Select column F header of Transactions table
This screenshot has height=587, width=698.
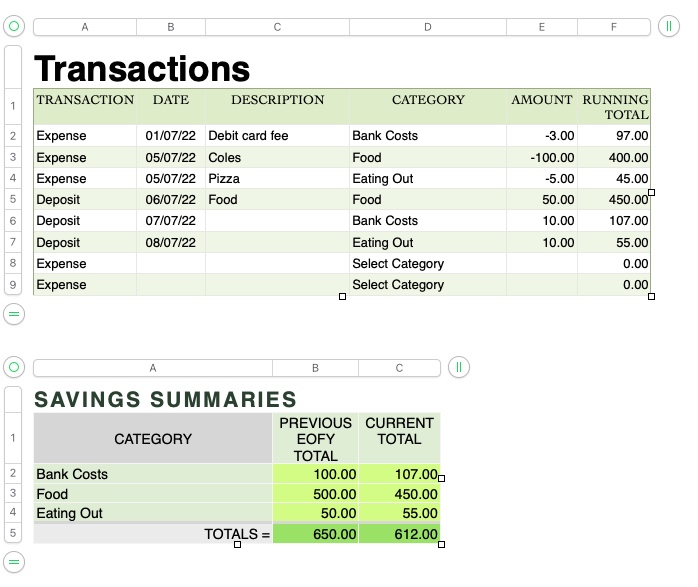(x=614, y=27)
